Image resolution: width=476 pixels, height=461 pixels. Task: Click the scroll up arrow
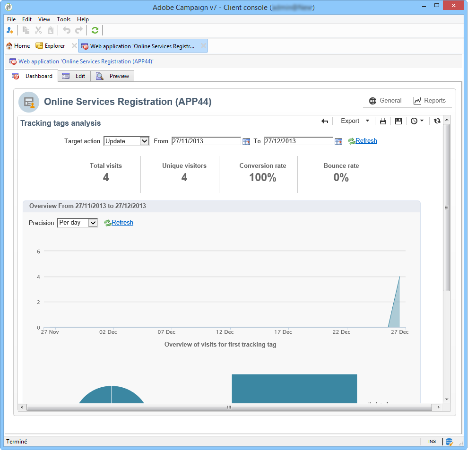click(x=447, y=120)
